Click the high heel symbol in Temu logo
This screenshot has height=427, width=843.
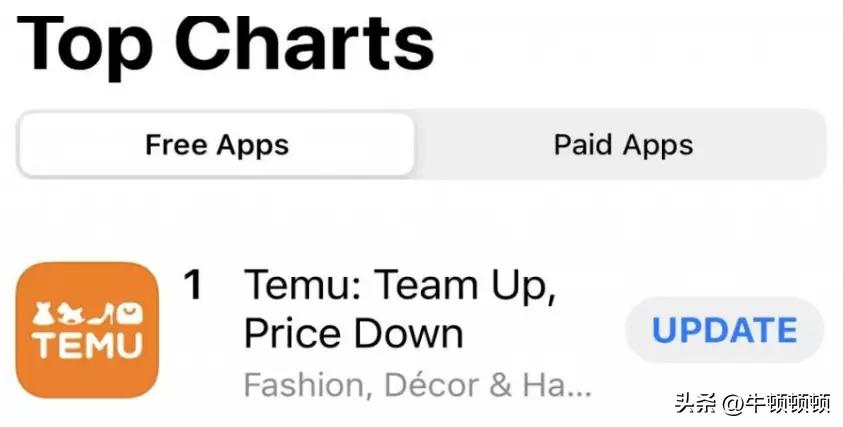[x=102, y=314]
